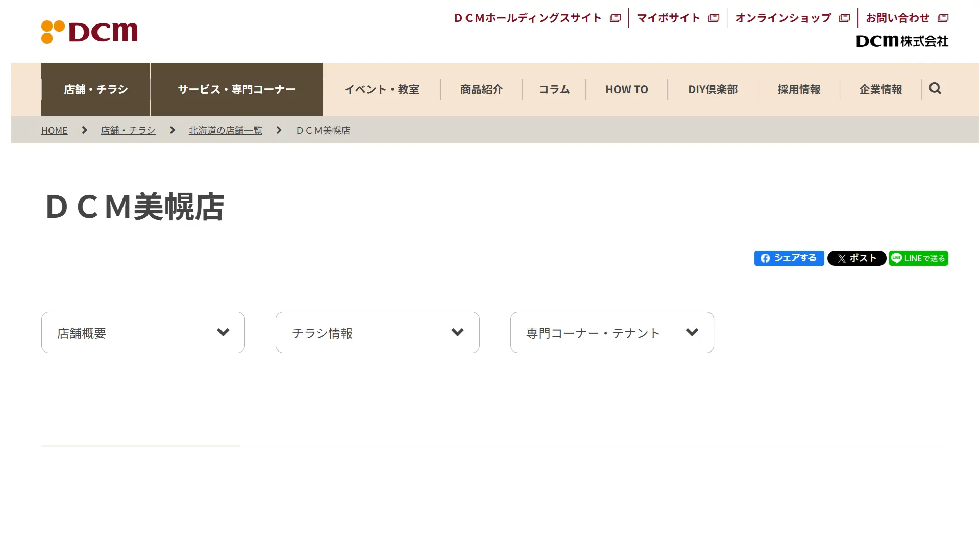Expand the 専門コーナー・テナント dropdown
The width and height of the screenshot is (980, 551).
click(612, 333)
